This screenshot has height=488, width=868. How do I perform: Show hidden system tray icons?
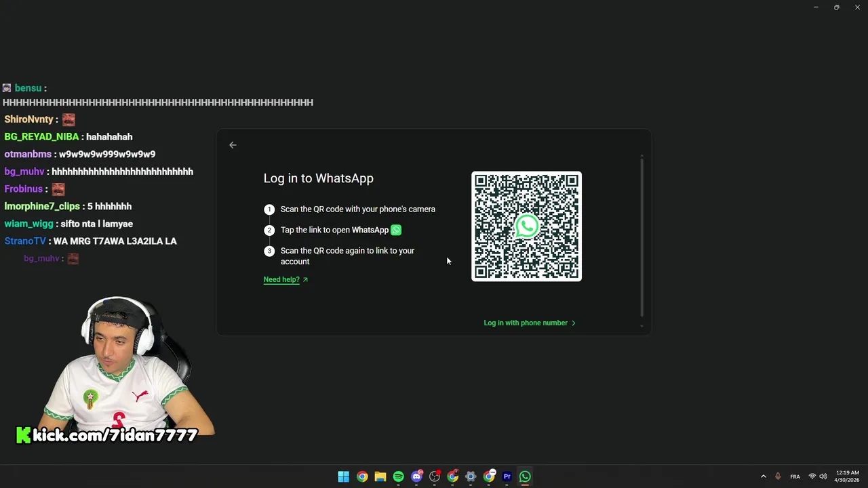click(x=763, y=476)
